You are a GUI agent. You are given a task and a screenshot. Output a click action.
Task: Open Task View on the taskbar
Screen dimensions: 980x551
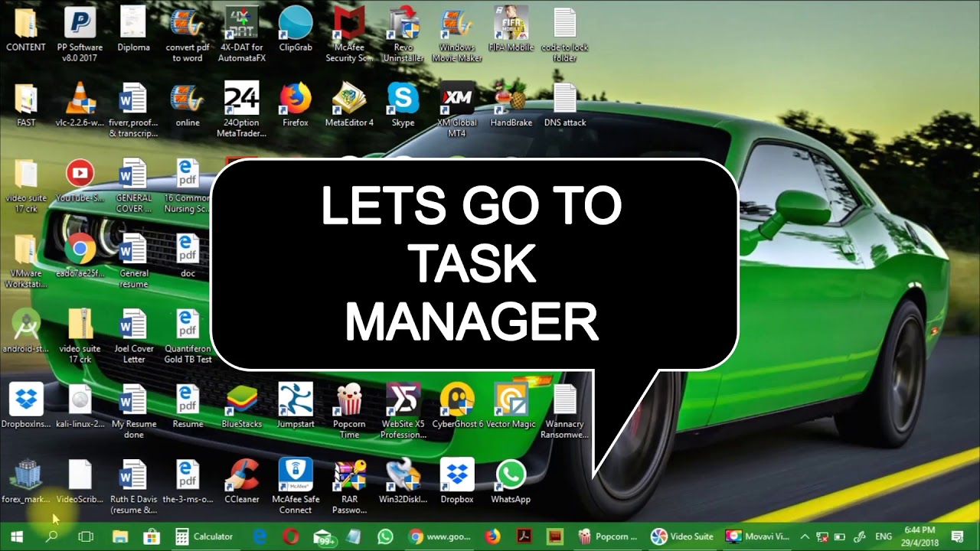(86, 536)
